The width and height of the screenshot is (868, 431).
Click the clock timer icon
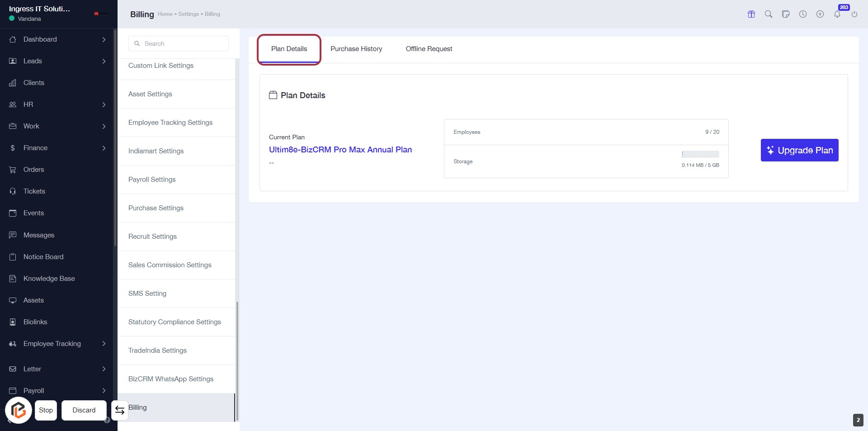click(x=803, y=14)
